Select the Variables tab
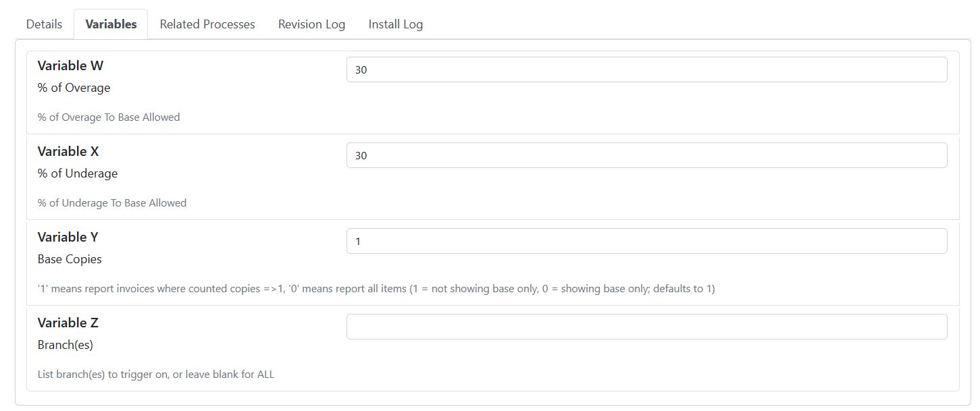980x411 pixels. [x=111, y=24]
